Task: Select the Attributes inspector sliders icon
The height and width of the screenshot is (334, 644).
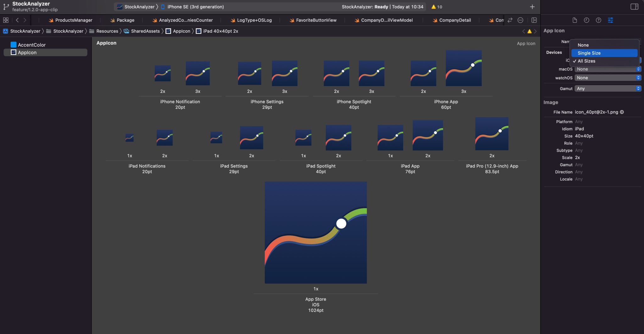Action: coord(610,20)
